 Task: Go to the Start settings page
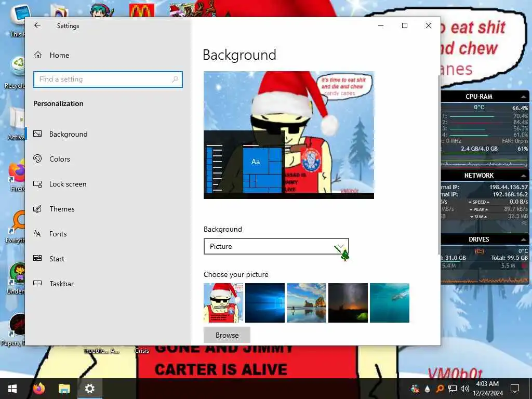(56, 259)
